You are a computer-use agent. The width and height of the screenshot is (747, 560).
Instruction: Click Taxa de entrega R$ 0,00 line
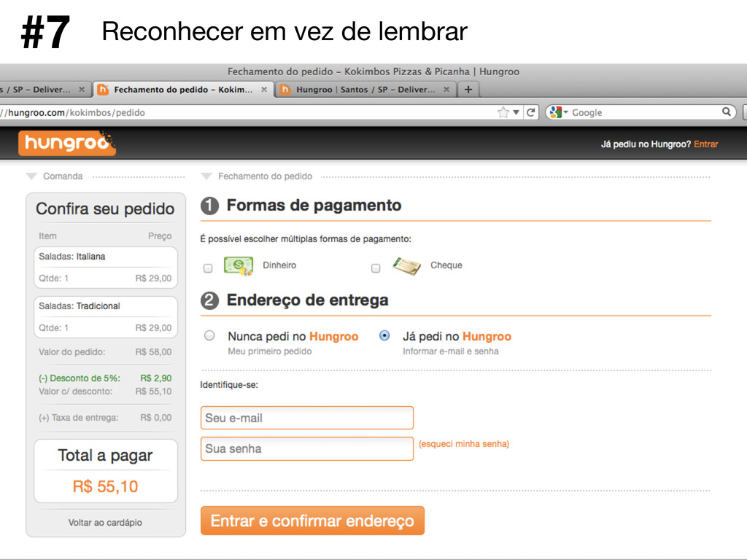click(x=105, y=418)
